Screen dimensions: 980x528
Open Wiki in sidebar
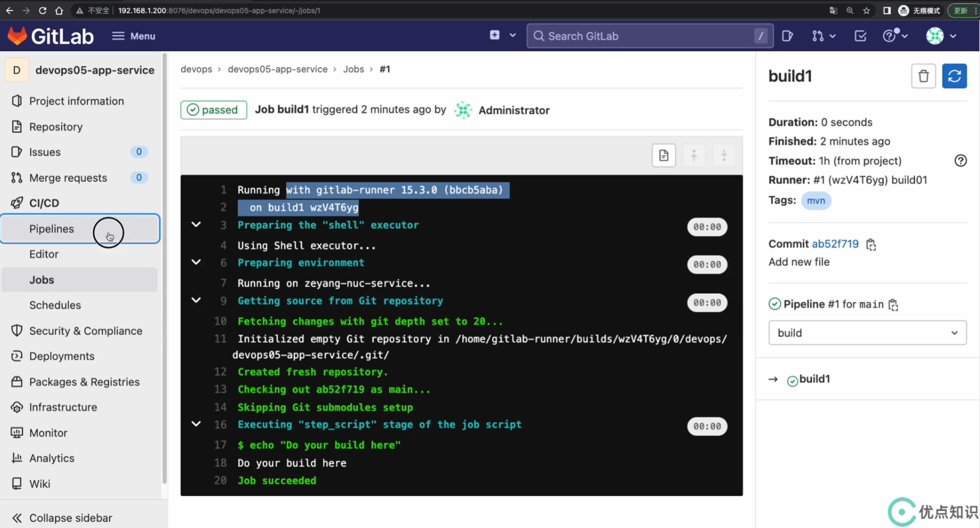40,484
